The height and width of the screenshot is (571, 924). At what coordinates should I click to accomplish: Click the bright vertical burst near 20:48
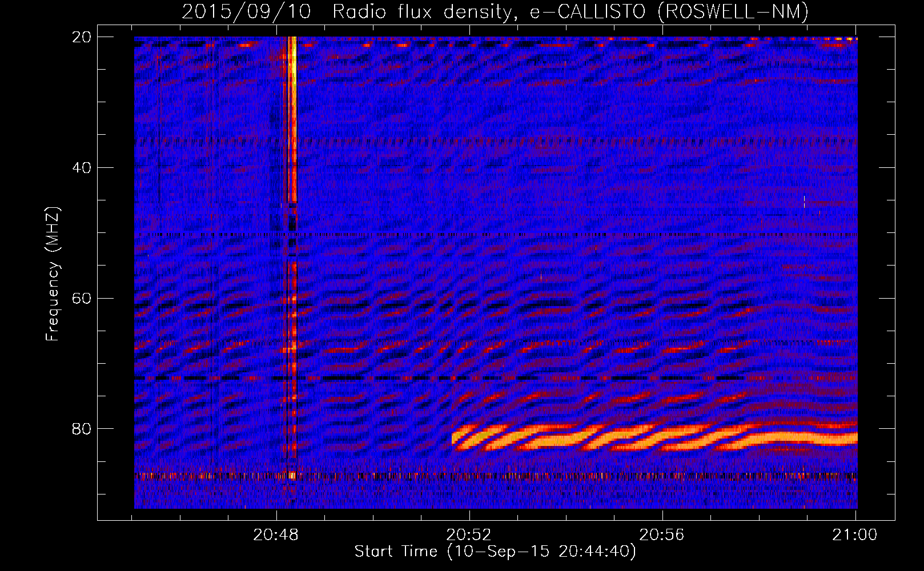pyautogui.click(x=292, y=120)
